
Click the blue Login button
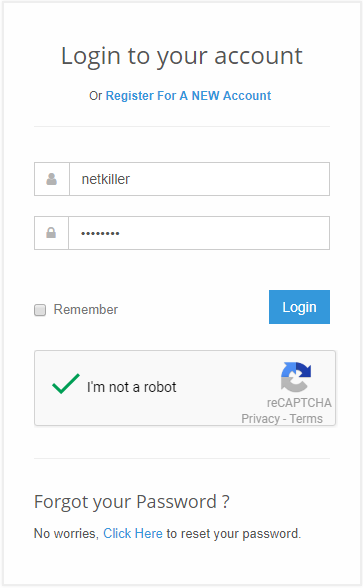tap(299, 307)
